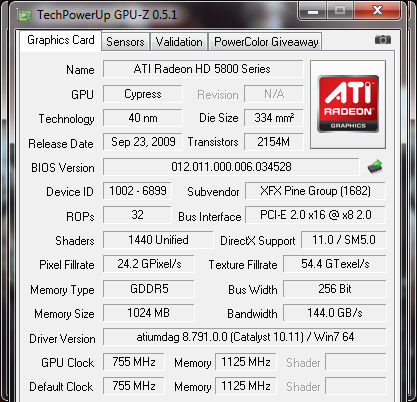Click the empty Shader field in GPU Clock row

pyautogui.click(x=356, y=362)
